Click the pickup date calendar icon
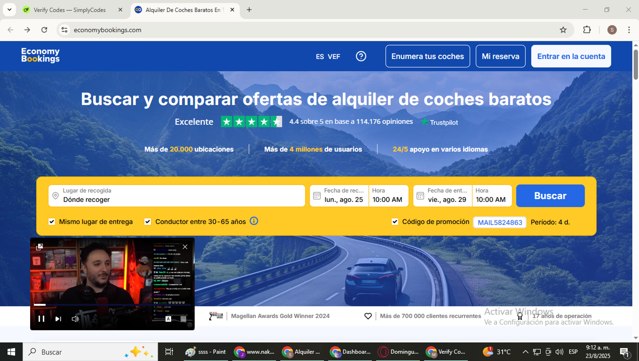 [x=317, y=196]
